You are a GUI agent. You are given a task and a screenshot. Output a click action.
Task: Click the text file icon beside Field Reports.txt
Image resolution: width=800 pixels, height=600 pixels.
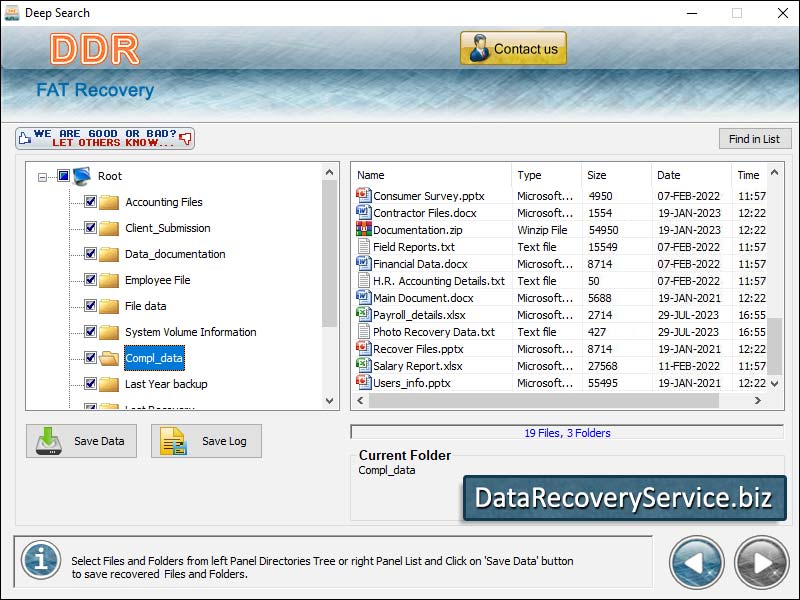(x=362, y=246)
